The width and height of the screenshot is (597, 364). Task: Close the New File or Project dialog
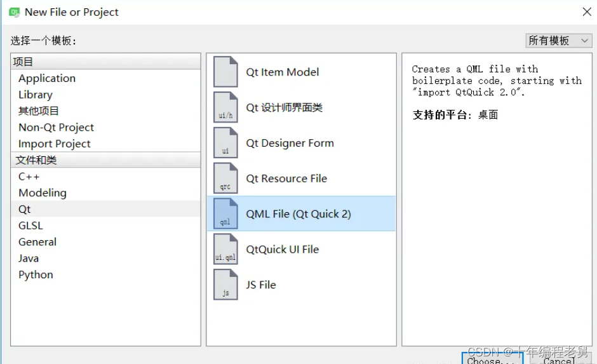pos(587,12)
